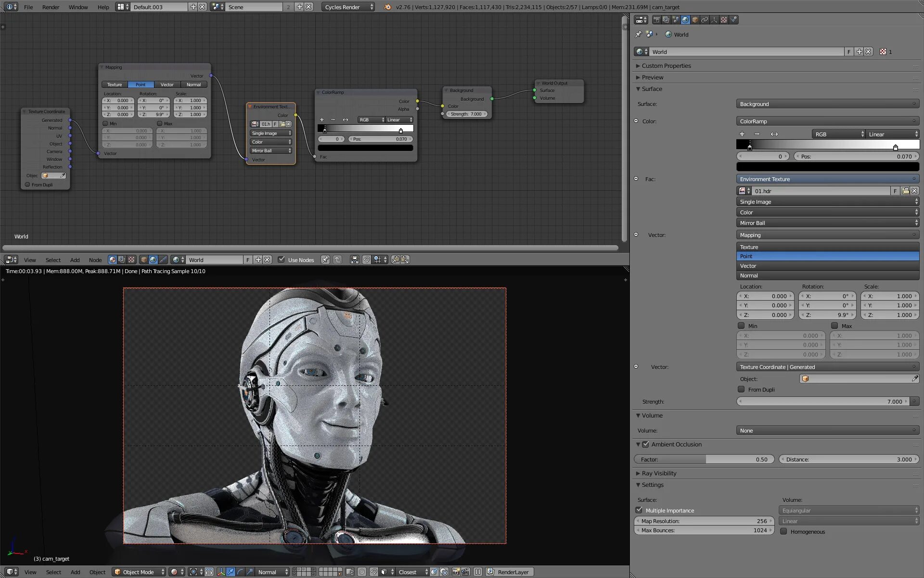
Task: Open the Cycles Render engine dropdown
Action: tap(348, 7)
